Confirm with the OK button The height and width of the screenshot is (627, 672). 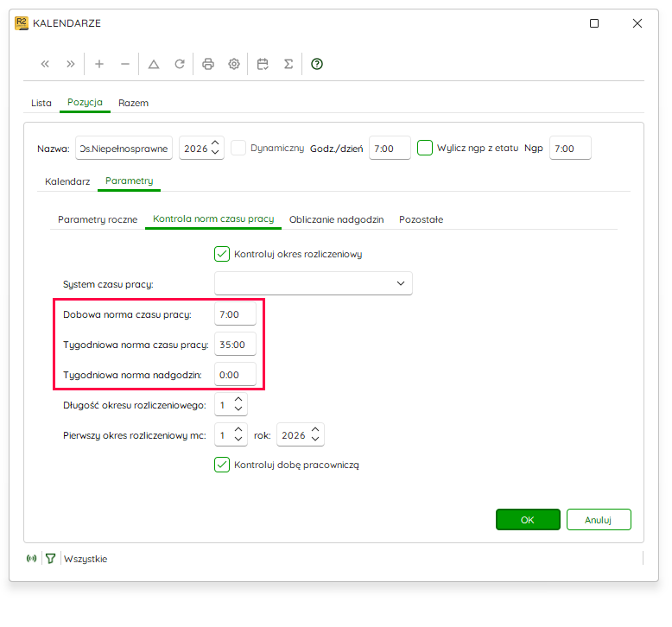[x=528, y=520]
